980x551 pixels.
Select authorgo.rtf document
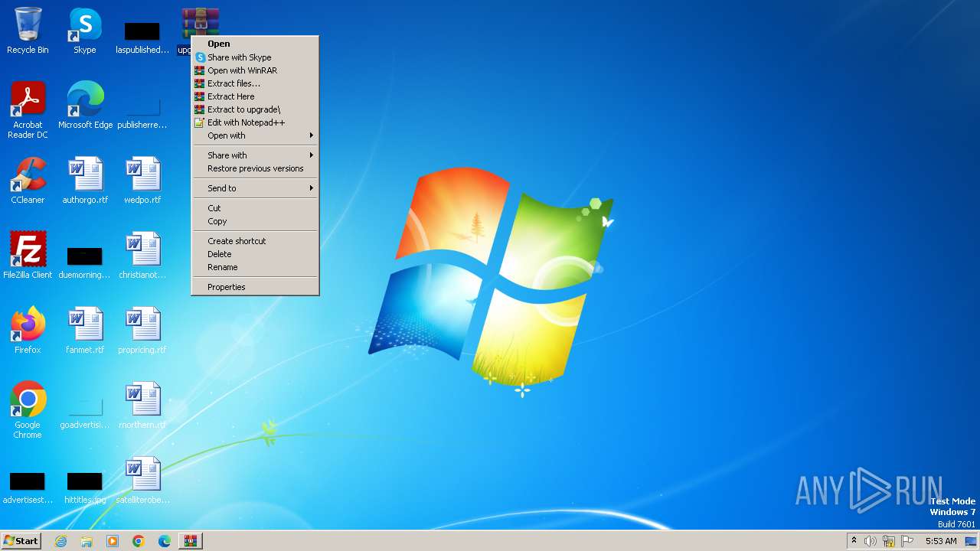[x=85, y=181]
